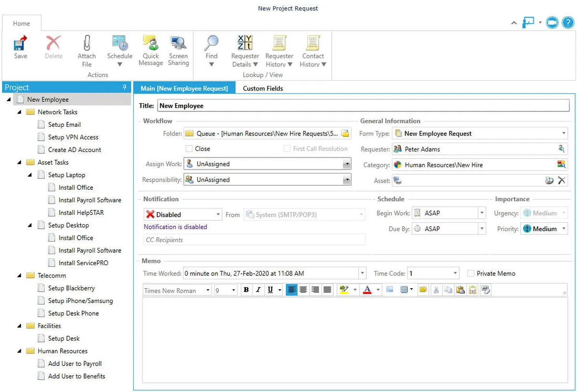Click the blue help question mark icon
Screen dimensions: 577x392
[567, 23]
